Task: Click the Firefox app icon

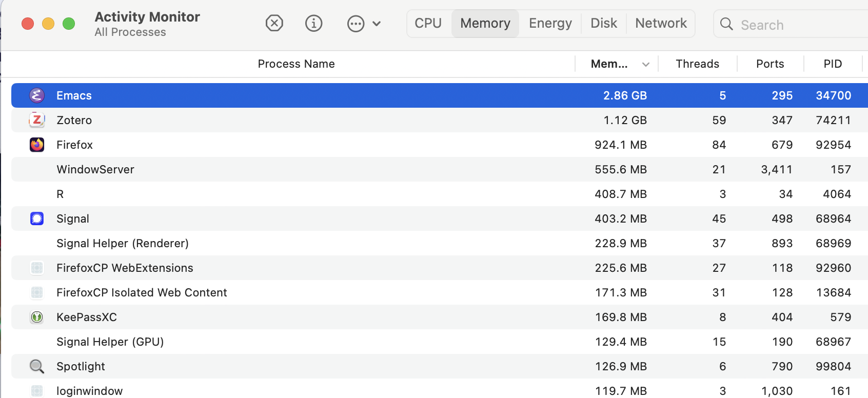Action: click(37, 145)
